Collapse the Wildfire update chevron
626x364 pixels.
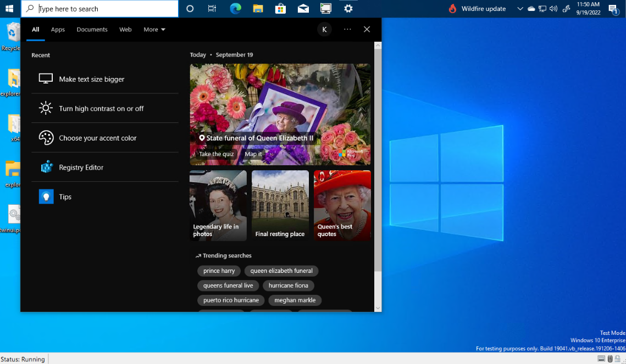pos(519,9)
